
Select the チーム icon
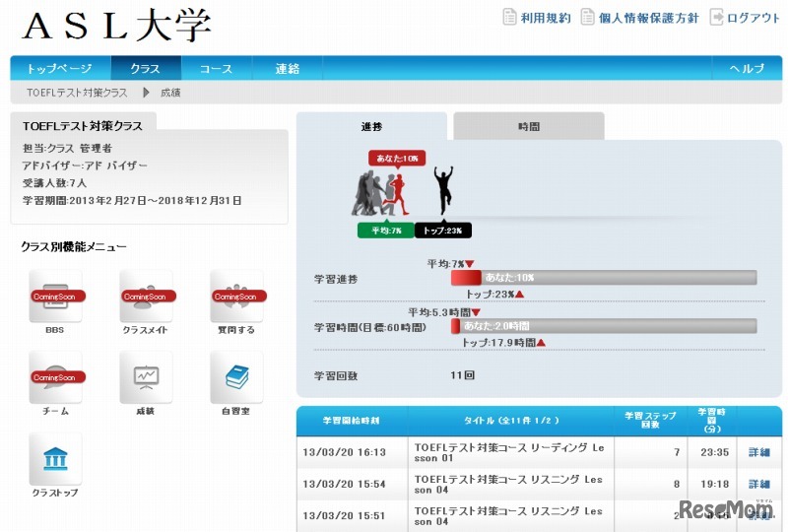coord(55,377)
